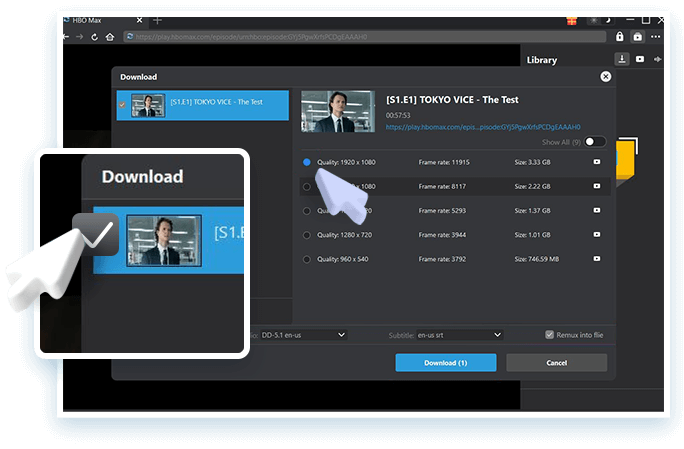Go to home page icon

[110, 37]
